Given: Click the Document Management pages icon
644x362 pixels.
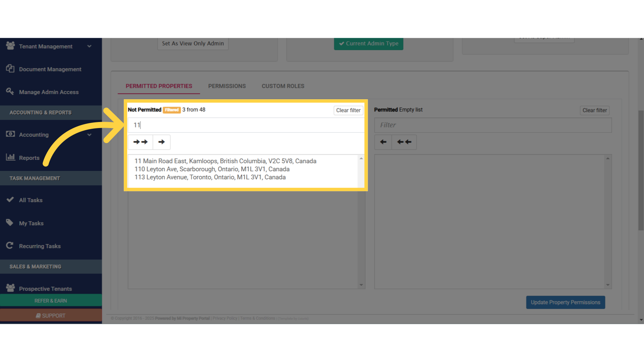Looking at the screenshot, I should (10, 68).
